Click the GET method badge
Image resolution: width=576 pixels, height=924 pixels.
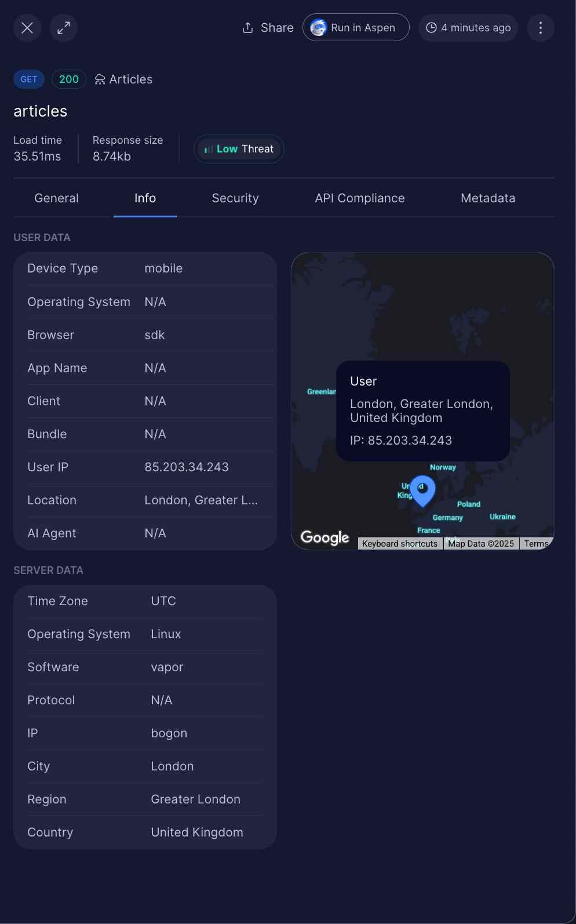29,79
